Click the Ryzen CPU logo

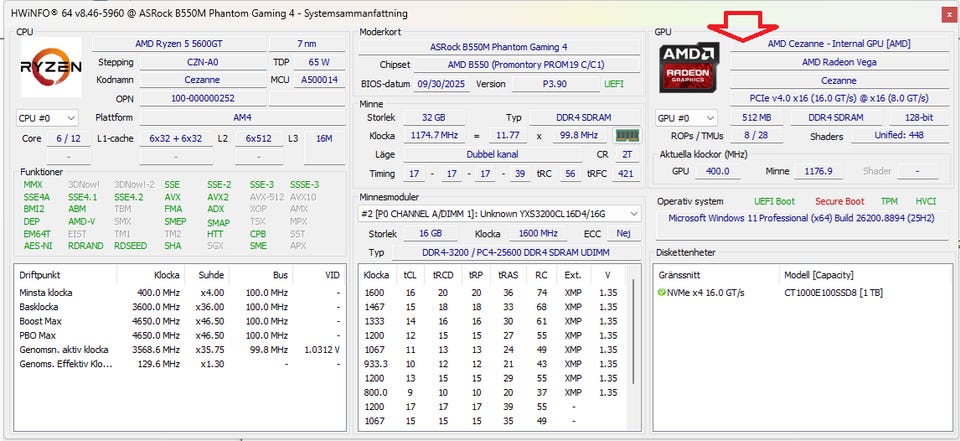coord(51,67)
